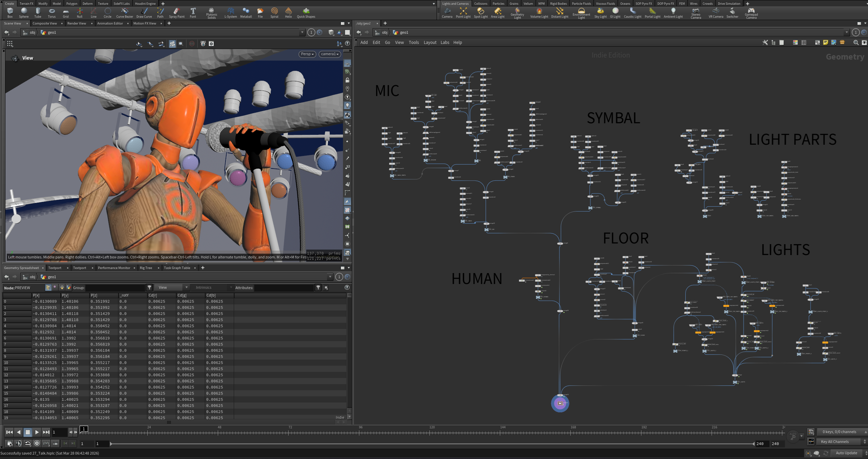
Task: Open the Persp viewport dropdown
Action: pos(307,54)
